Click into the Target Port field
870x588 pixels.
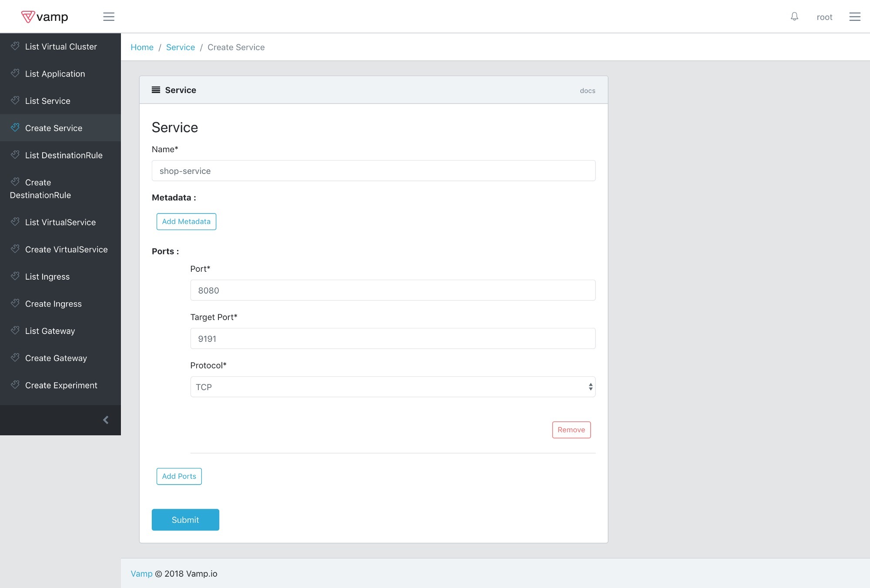coord(392,338)
